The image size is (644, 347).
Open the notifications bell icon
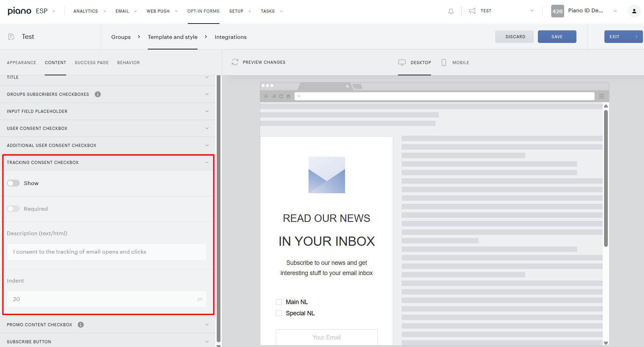451,11
